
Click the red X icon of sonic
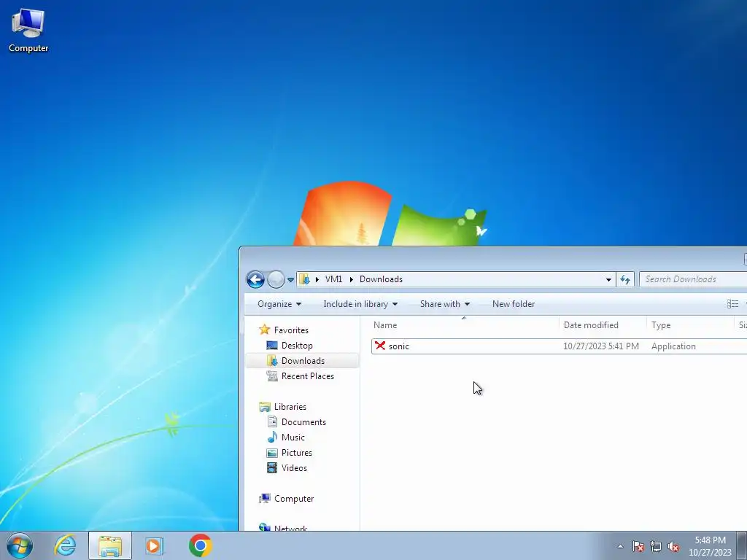tap(379, 346)
